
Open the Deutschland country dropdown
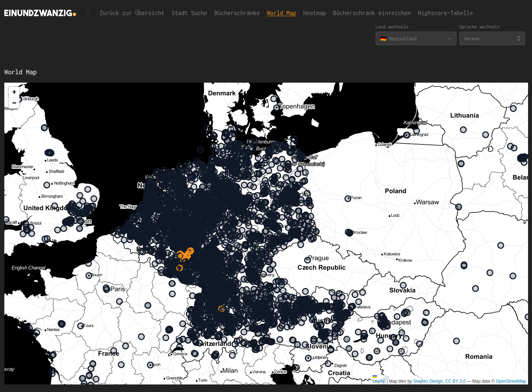tap(415, 38)
